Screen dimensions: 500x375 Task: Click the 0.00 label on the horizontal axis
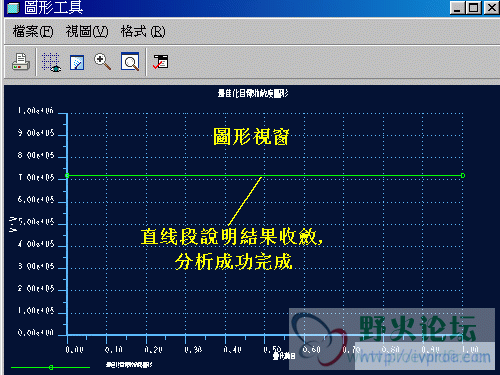(x=74, y=349)
